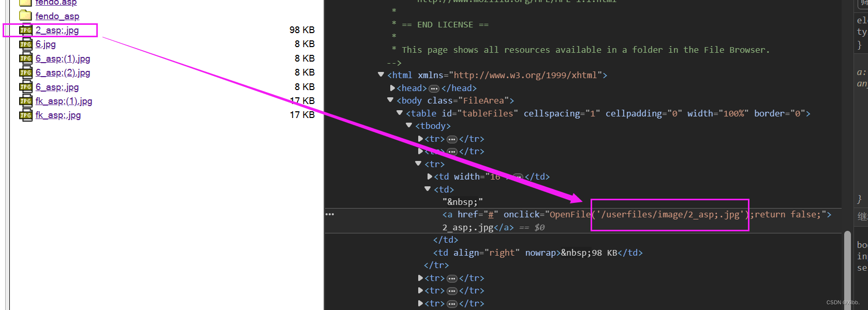Collapse the td node containing the anchor
868x310 pixels.
pos(428,189)
